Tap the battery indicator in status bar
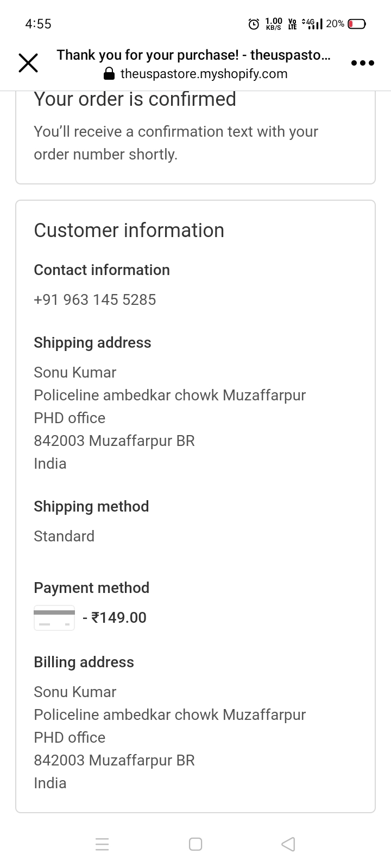The height and width of the screenshot is (868, 391). [357, 24]
